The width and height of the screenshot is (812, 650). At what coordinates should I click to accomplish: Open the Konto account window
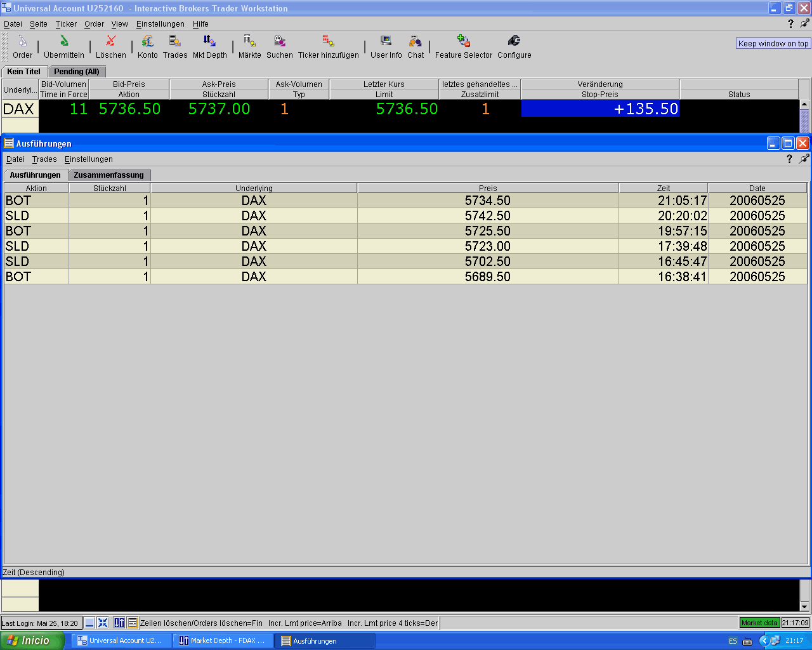(148, 47)
